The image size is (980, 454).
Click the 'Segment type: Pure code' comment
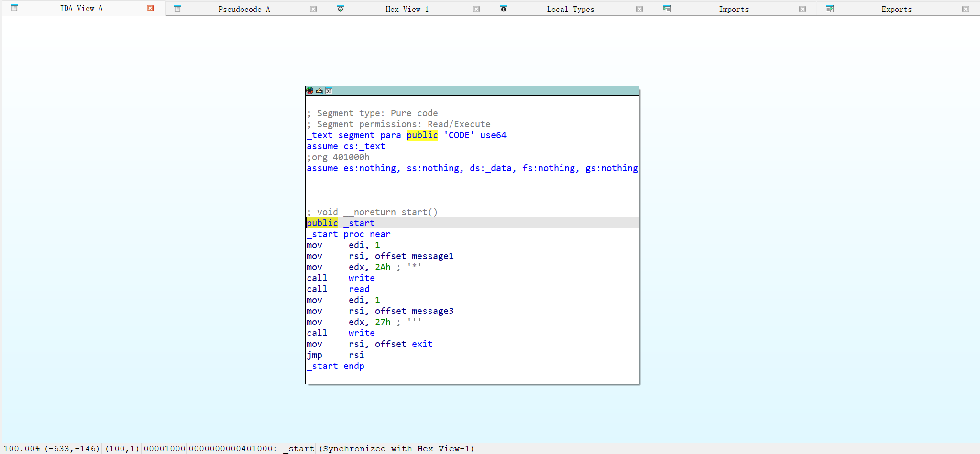click(372, 113)
